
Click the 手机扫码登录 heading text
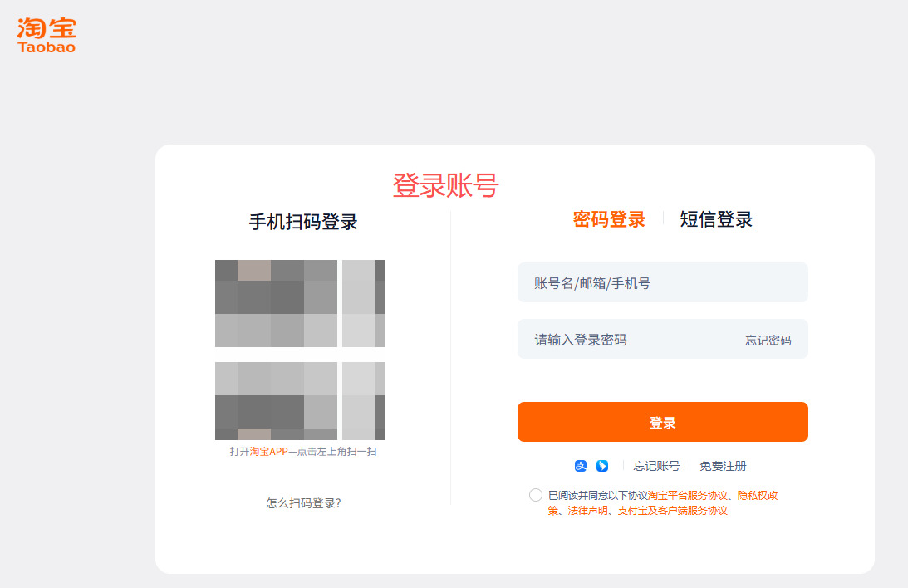pyautogui.click(x=303, y=222)
